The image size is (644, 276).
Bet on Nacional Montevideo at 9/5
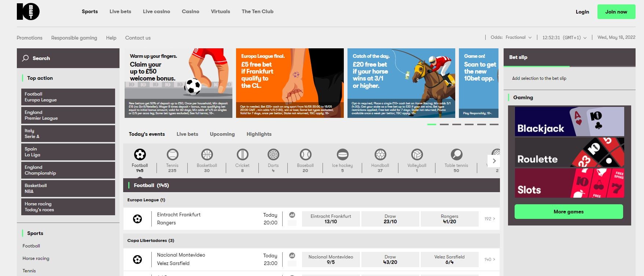click(x=331, y=260)
